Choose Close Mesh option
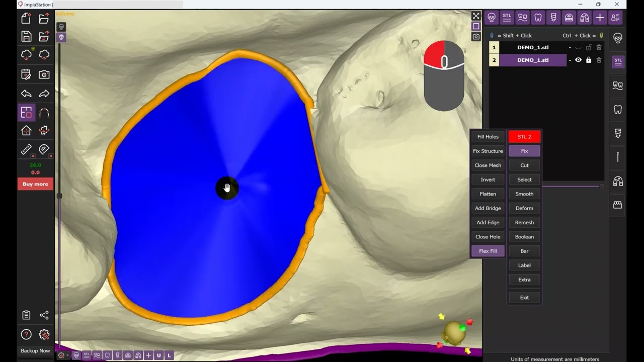 click(488, 165)
